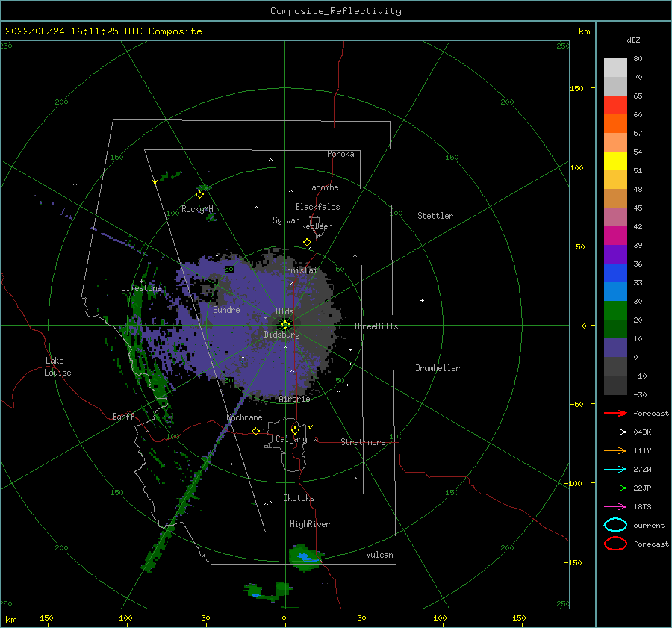Click the RockyMH label
Viewport: 672px width, 628px height.
(197, 209)
